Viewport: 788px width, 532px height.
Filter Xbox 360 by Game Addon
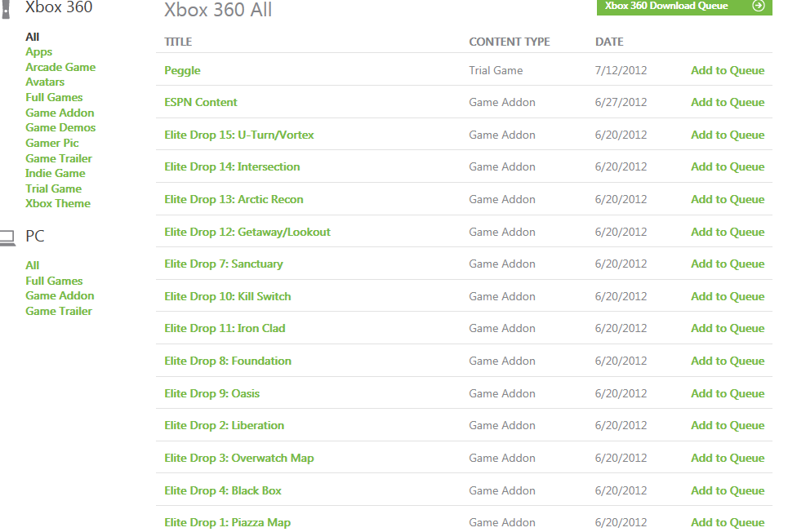60,113
